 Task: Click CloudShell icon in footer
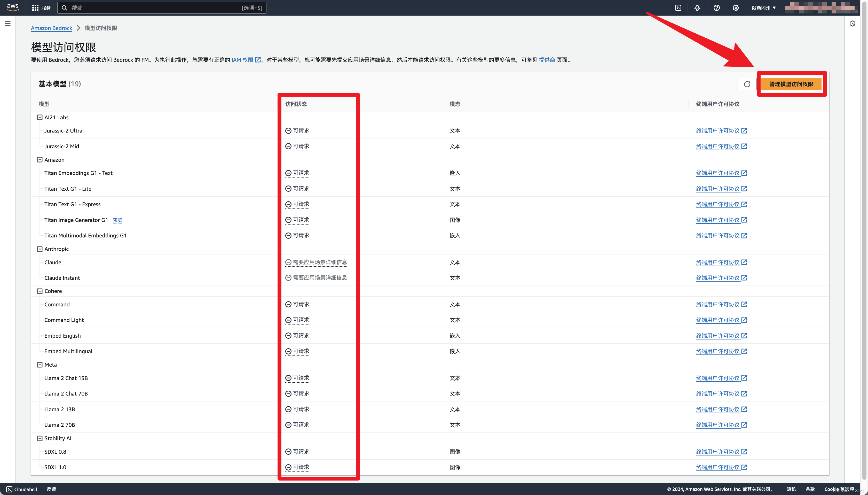click(x=9, y=489)
